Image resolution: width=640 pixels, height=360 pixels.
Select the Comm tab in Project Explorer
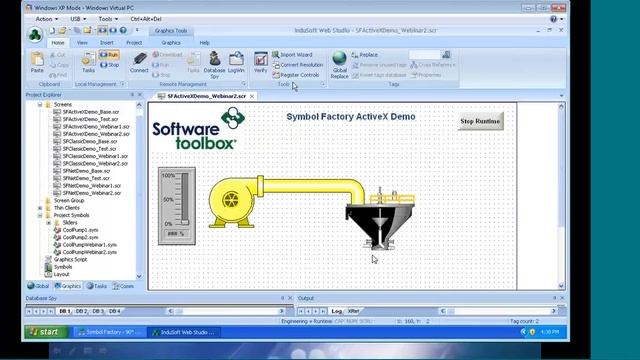click(x=123, y=286)
